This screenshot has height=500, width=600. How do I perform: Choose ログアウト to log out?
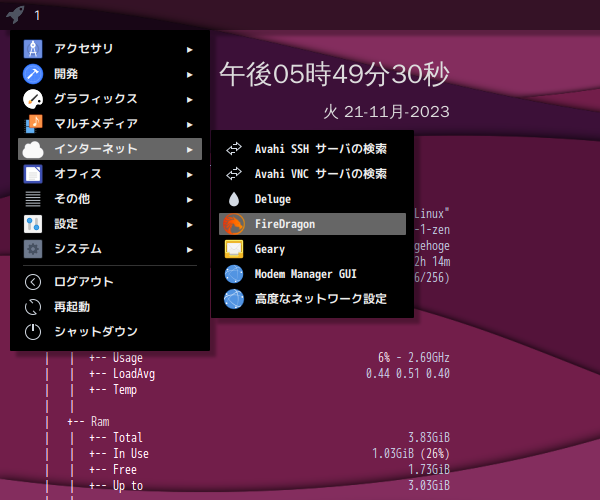coord(110,282)
